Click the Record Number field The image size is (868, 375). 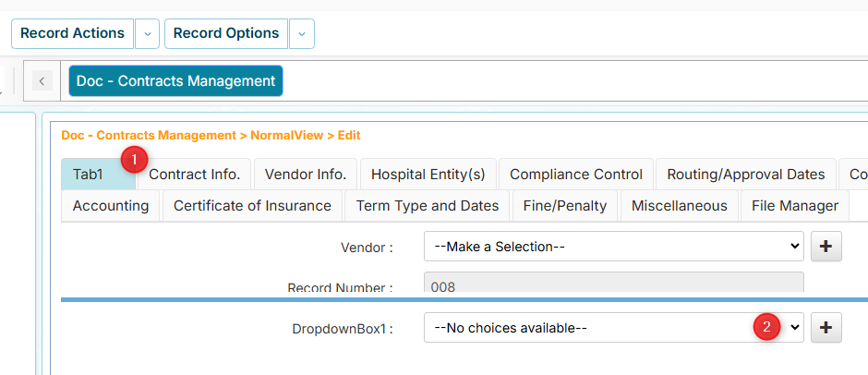click(x=613, y=285)
